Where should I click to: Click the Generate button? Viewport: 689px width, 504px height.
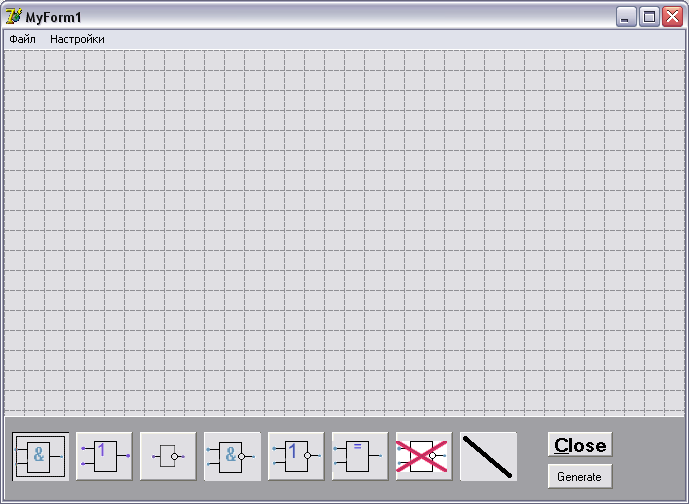click(x=580, y=476)
